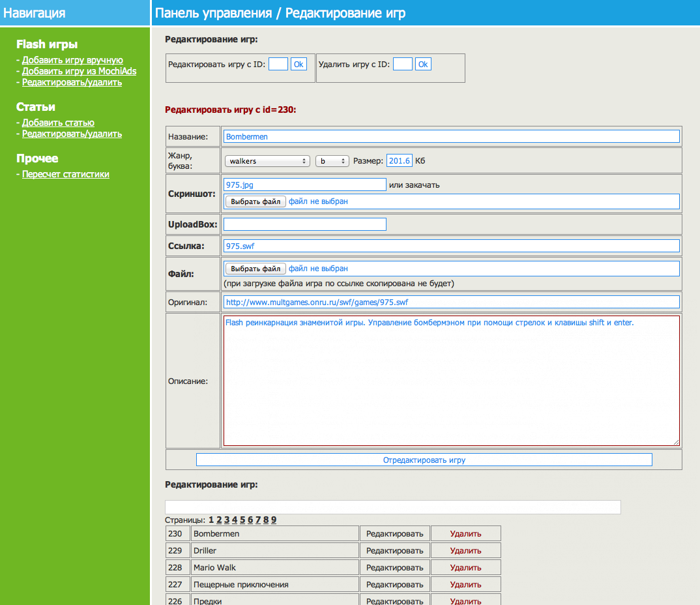Image resolution: width=700 pixels, height=605 pixels.
Task: Open 'Пересчет статистики' link
Action: 66,174
